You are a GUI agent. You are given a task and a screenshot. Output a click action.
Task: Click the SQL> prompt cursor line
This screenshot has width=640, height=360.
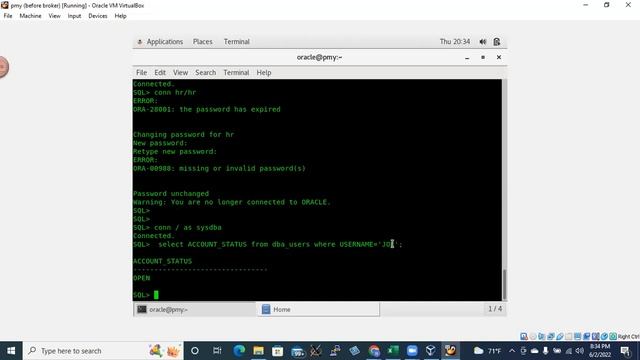(x=146, y=295)
